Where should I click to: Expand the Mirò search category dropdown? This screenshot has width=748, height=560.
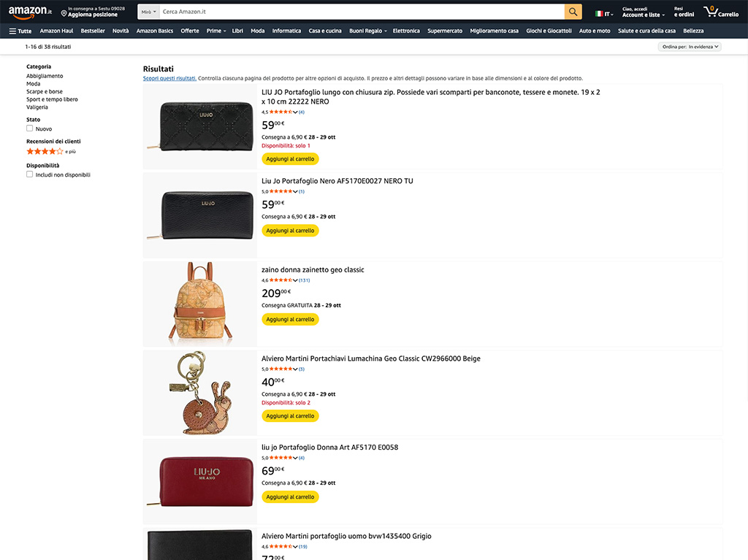(x=149, y=12)
